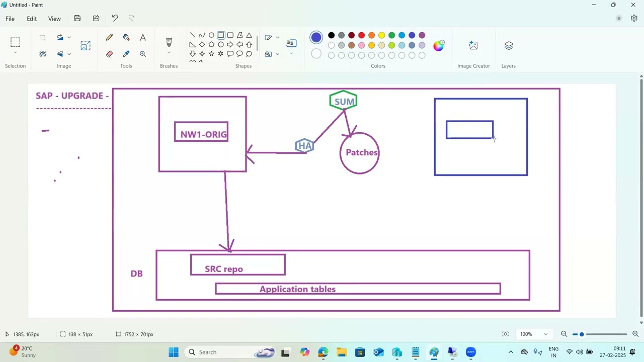Open the weather widget showing 20°C
This screenshot has height=362, width=644.
[23, 351]
